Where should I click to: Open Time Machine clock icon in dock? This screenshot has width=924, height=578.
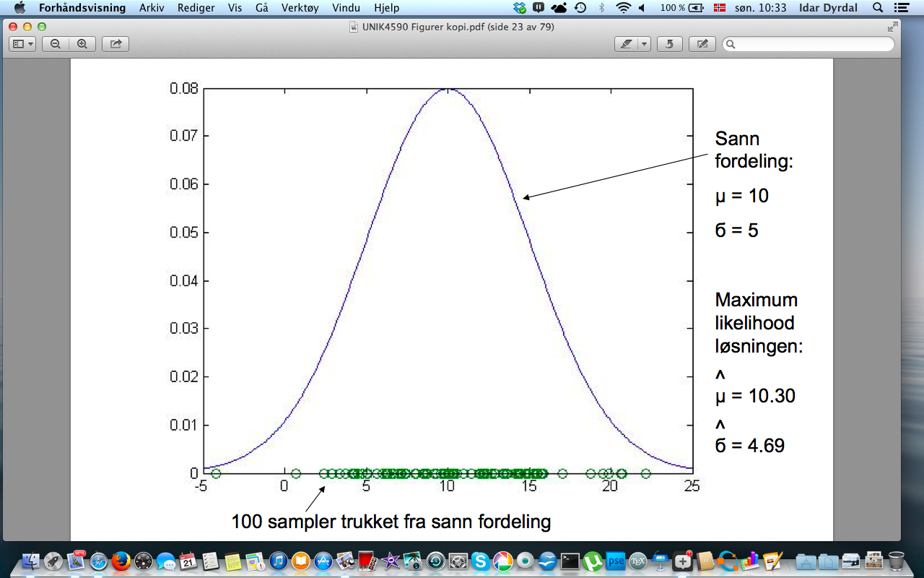click(436, 561)
